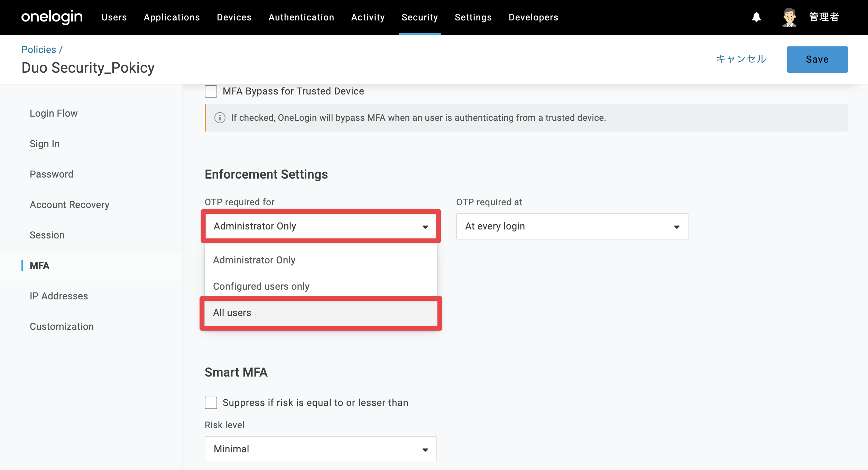Open the Devices menu
This screenshot has height=470, width=868.
tap(234, 17)
